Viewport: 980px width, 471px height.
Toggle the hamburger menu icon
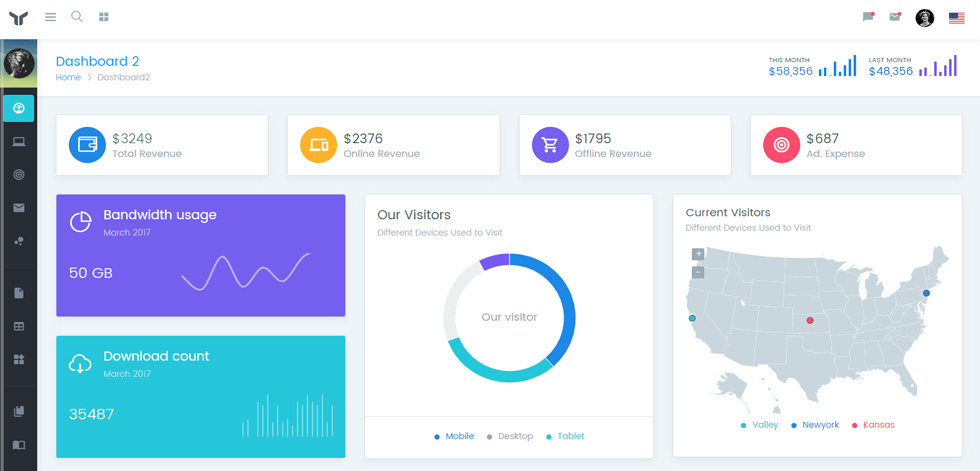coord(51,17)
